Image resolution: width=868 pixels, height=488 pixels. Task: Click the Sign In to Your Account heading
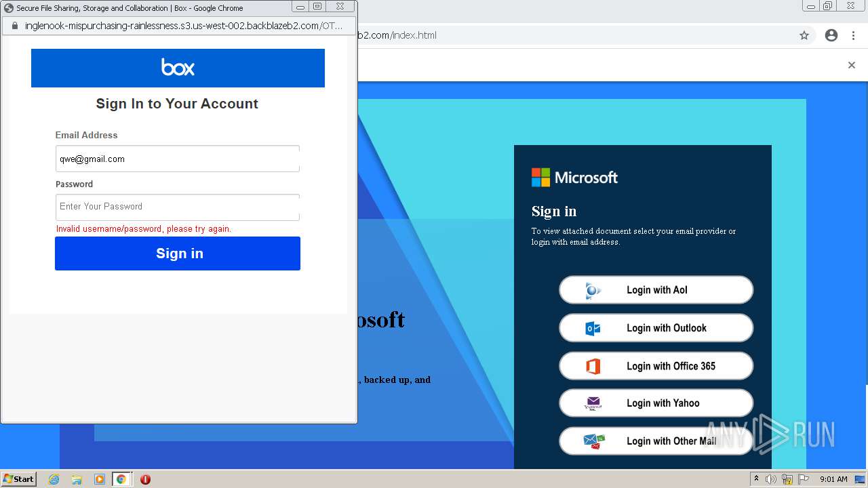177,104
